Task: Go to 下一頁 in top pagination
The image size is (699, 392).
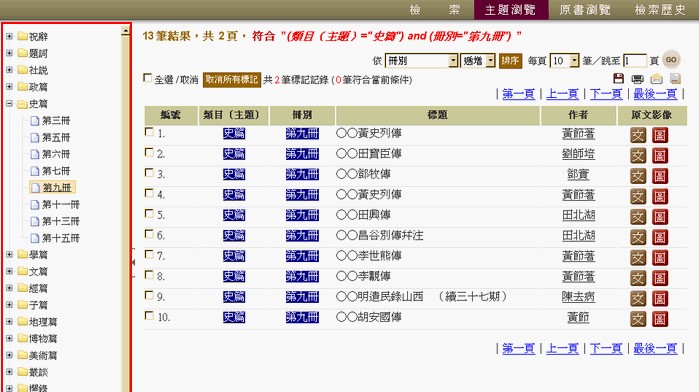Action: (606, 94)
